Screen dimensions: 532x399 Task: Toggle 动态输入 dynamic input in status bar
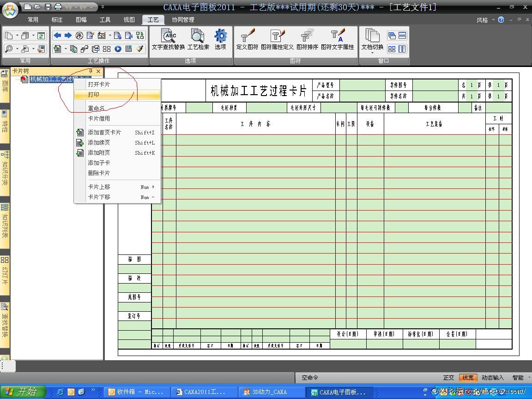point(493,377)
